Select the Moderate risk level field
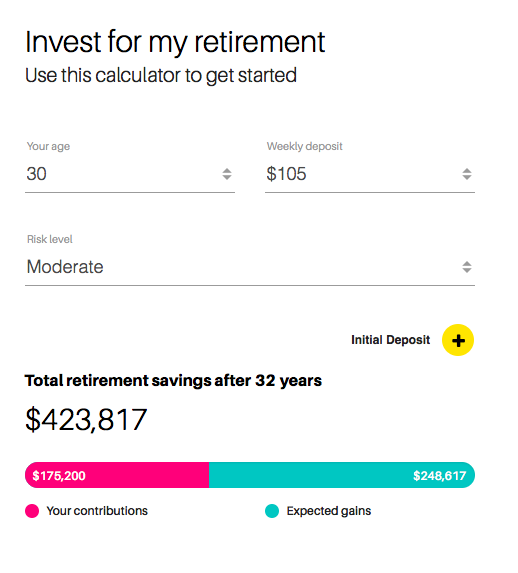The image size is (518, 573). [x=250, y=267]
